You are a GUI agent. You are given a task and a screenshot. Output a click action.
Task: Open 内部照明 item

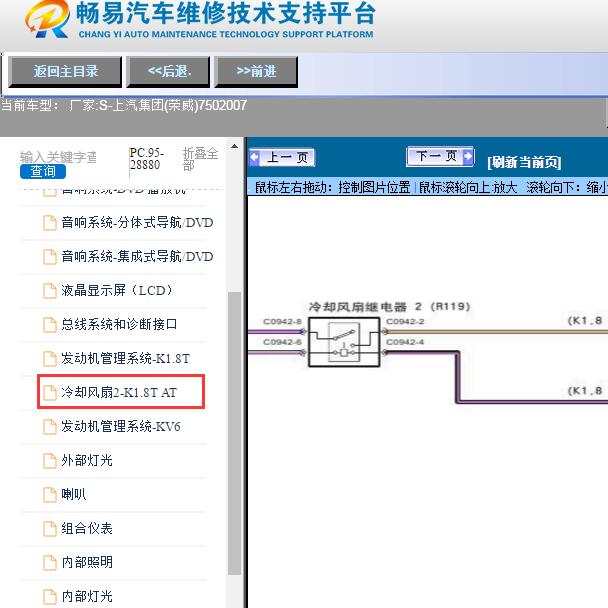tap(87, 562)
